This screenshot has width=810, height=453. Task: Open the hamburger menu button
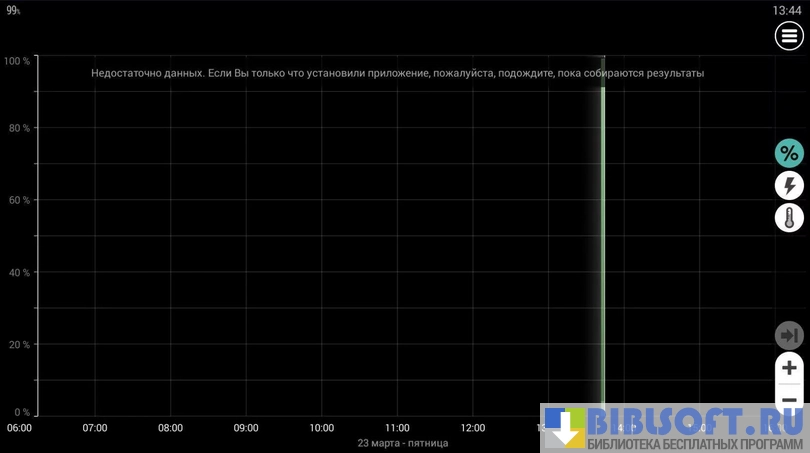point(789,36)
